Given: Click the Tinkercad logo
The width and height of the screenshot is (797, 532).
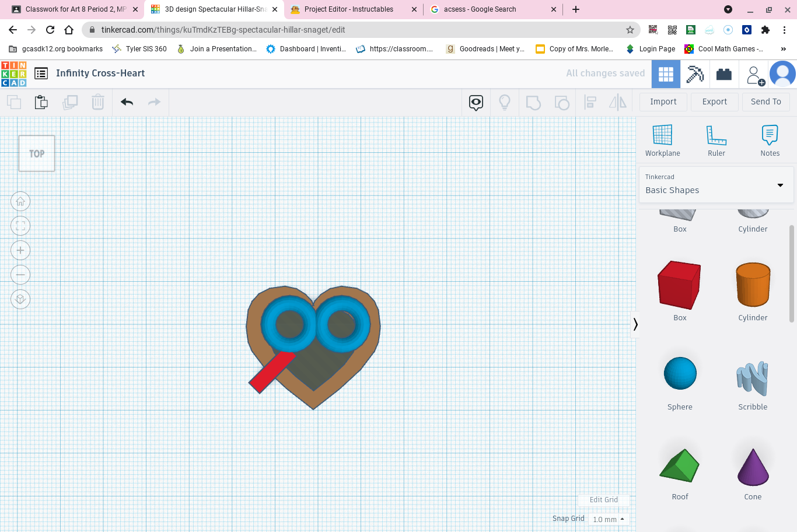Looking at the screenshot, I should (x=14, y=73).
